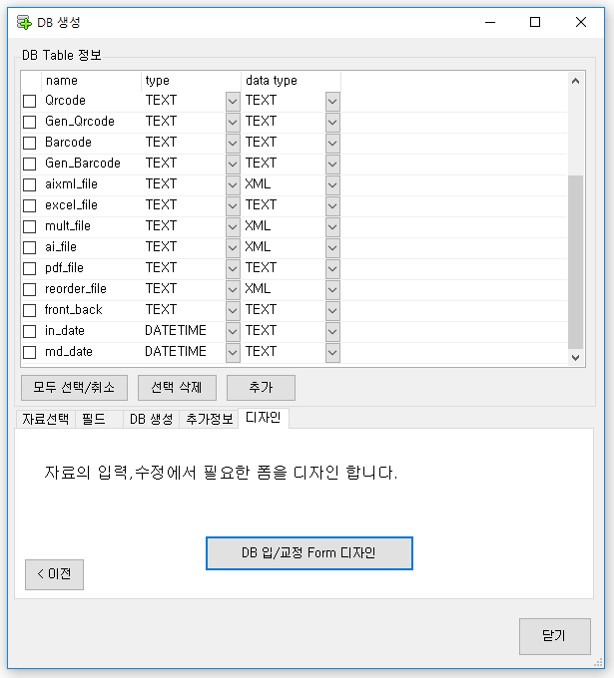Toggle the front_back row checkbox

(30, 310)
